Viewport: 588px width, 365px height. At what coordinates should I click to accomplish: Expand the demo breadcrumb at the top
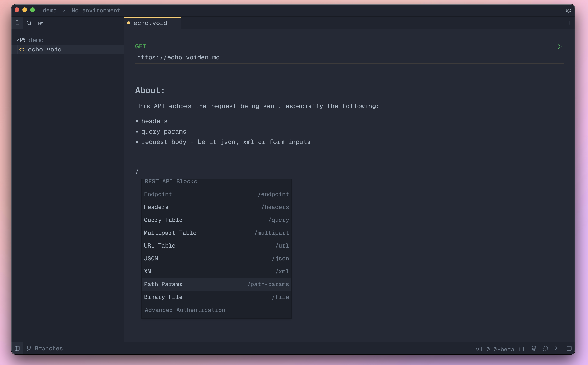click(50, 10)
